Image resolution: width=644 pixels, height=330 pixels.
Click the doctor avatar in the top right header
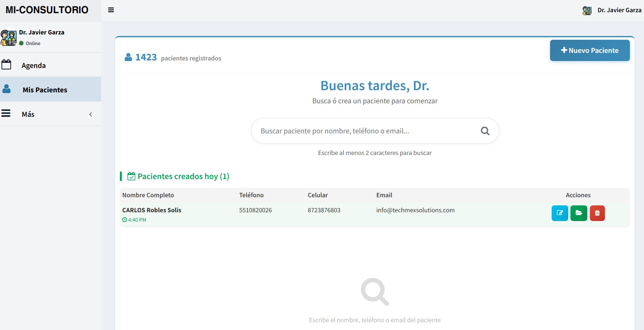[587, 10]
